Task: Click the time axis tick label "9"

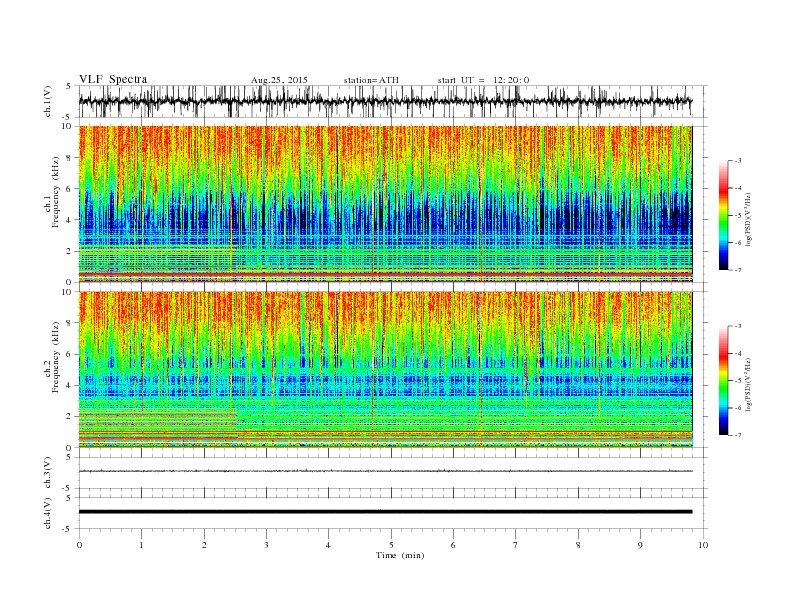Action: [x=640, y=545]
